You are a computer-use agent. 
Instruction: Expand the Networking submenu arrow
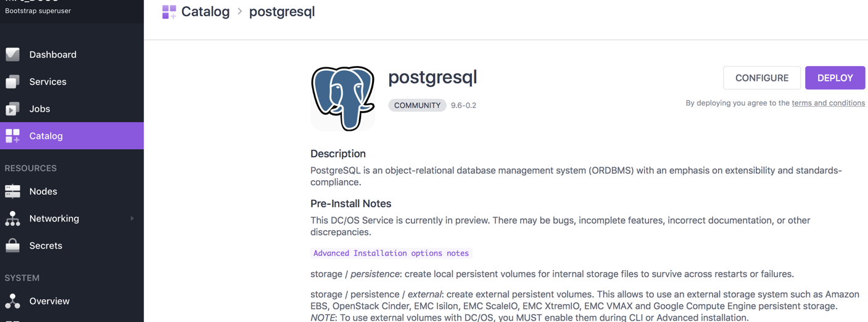click(132, 218)
